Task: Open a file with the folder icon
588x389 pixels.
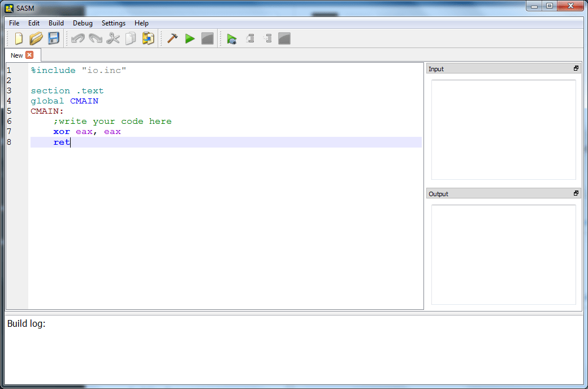Action: (x=36, y=38)
